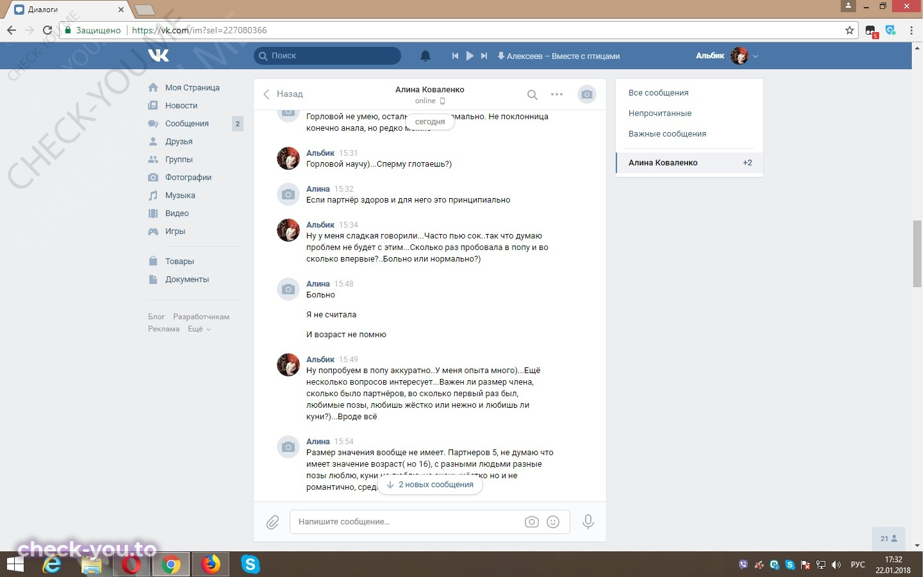Click Альбик's name on the 15:49 message
The image size is (924, 577).
[320, 360]
